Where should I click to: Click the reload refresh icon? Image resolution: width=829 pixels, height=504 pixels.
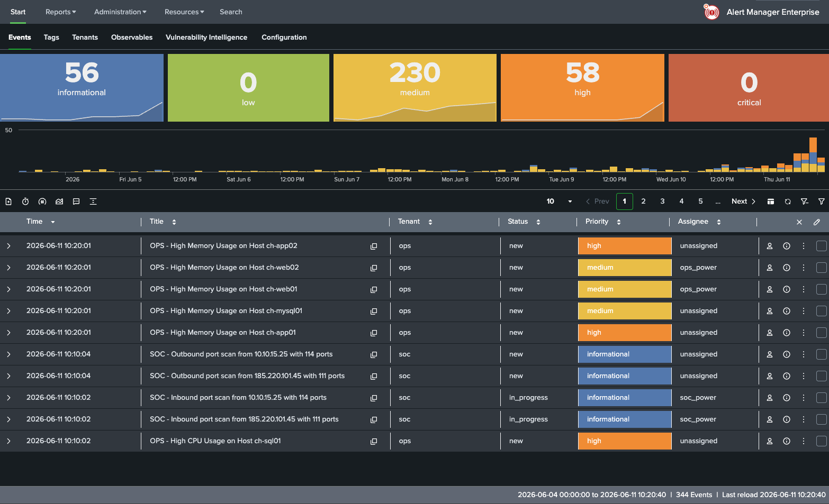(x=788, y=201)
